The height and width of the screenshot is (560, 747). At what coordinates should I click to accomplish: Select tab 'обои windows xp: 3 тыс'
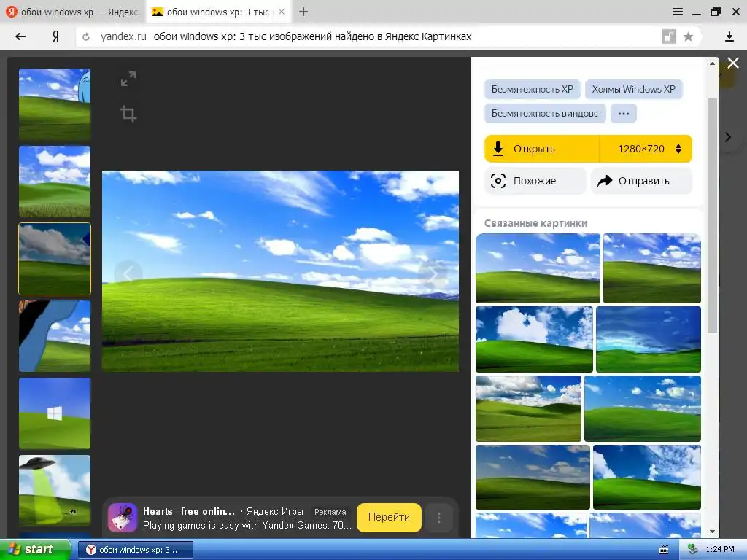click(217, 12)
